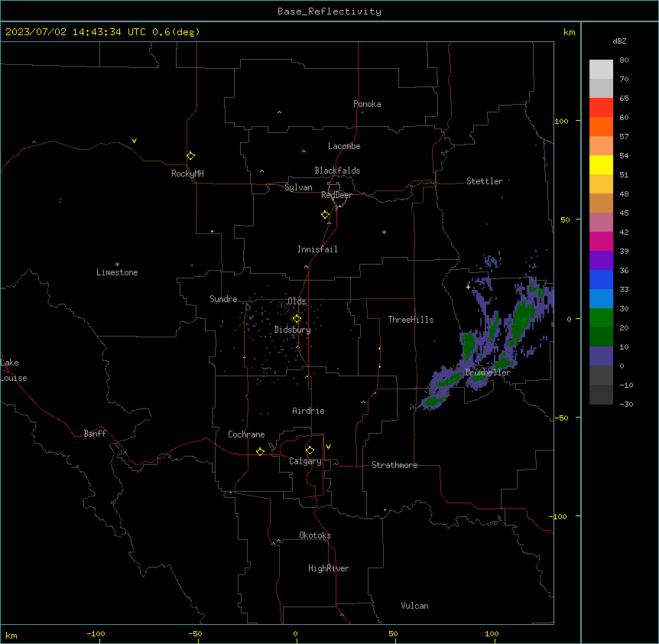
Task: Click the Calgary city label
Action: coord(305,461)
